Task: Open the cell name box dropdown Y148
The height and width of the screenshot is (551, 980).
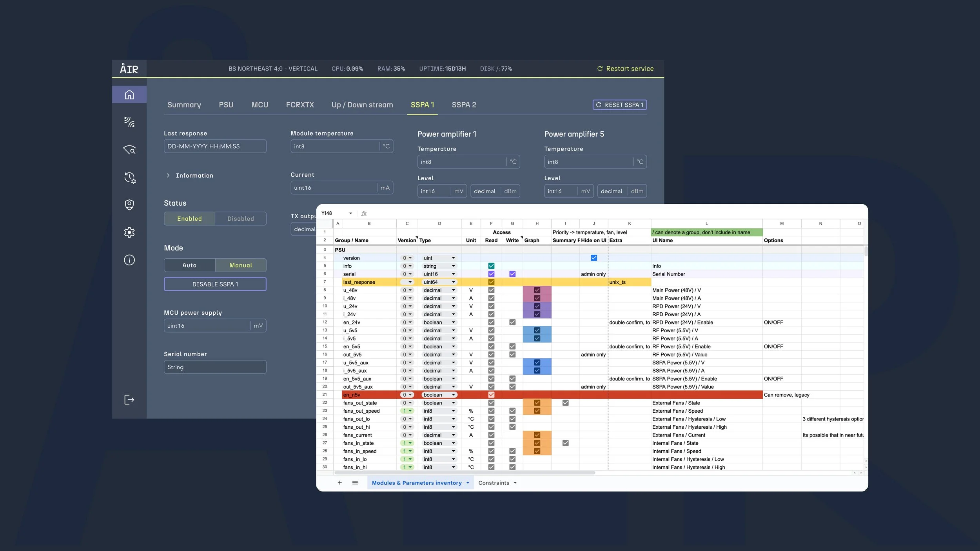Action: click(x=350, y=213)
